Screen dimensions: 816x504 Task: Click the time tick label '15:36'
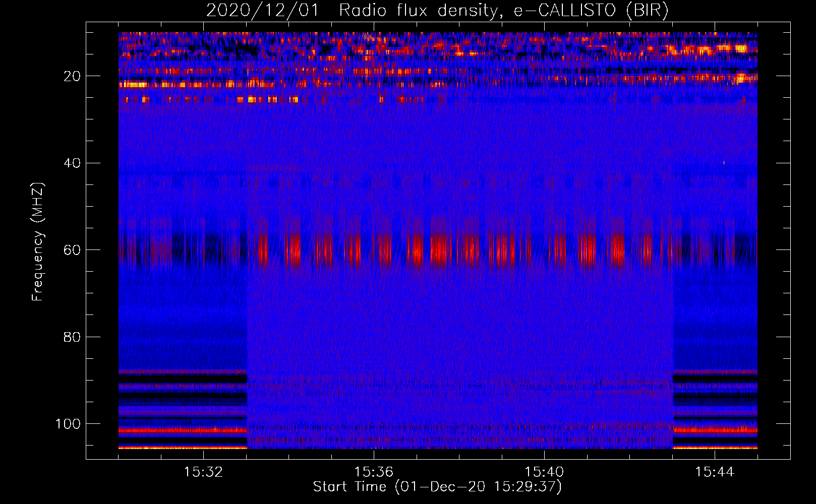click(x=374, y=472)
